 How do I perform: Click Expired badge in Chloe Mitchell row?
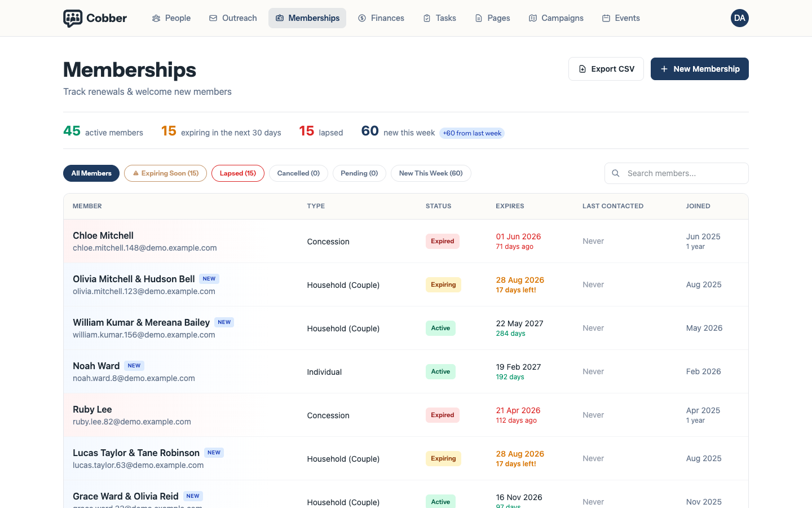443,241
